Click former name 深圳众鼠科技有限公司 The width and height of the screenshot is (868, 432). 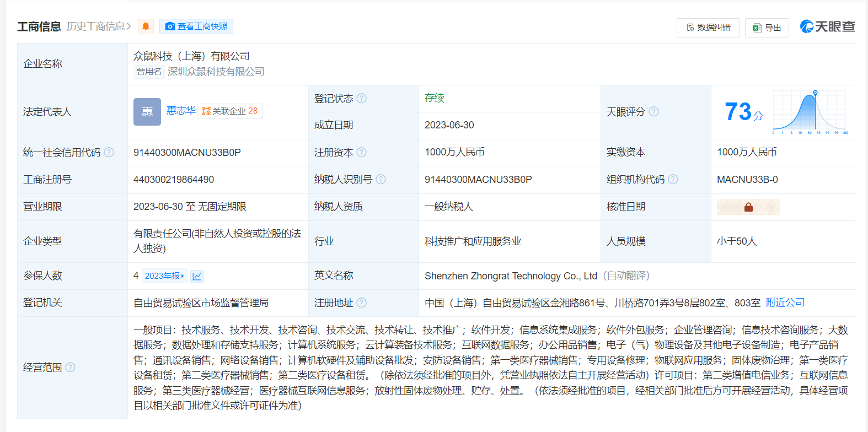pos(216,72)
